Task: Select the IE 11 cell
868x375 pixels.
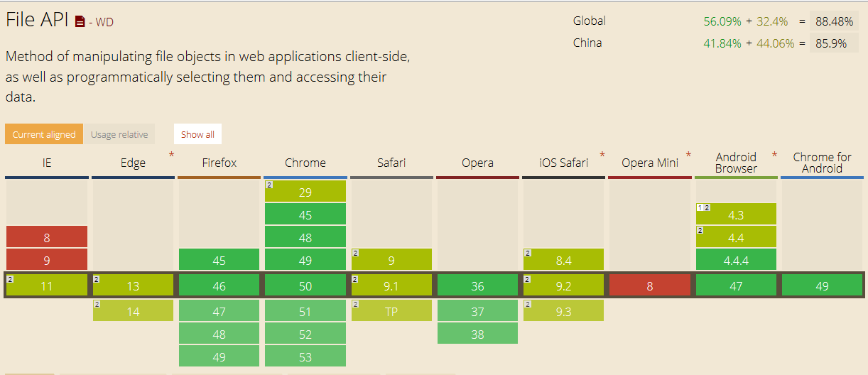Action: click(47, 286)
